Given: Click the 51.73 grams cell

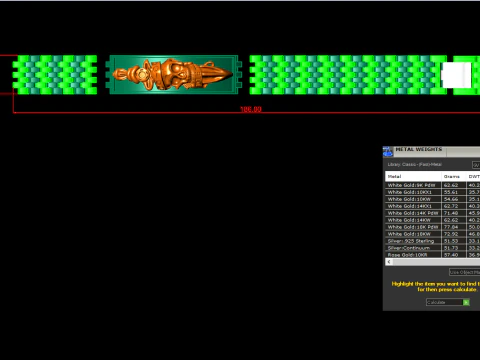Looking at the screenshot, I should (x=454, y=248).
